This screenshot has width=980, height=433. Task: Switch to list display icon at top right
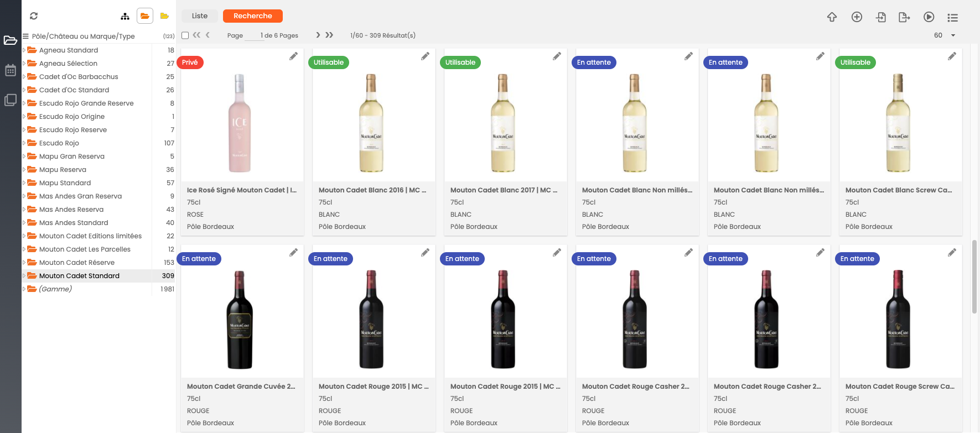[x=952, y=18]
